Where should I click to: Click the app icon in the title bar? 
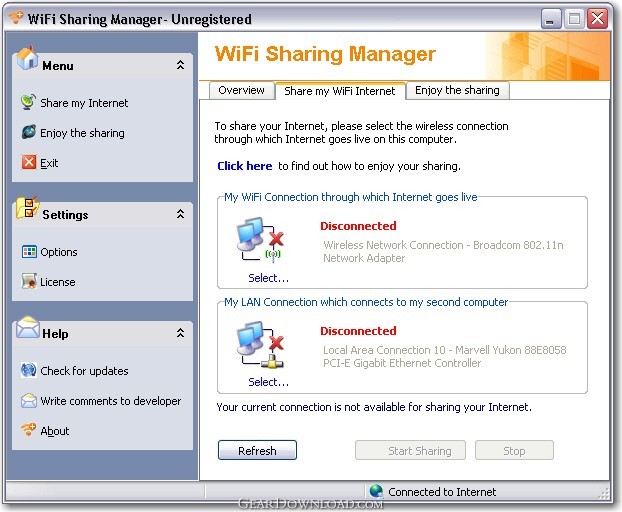point(16,18)
